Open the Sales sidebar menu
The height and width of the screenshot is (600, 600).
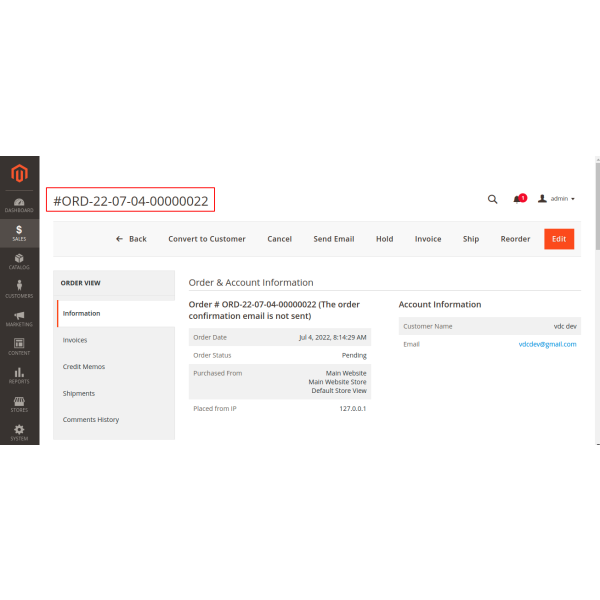(19, 233)
